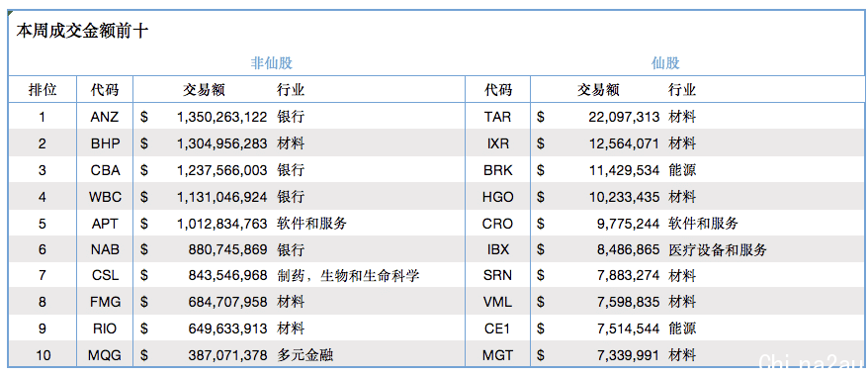Click the ANZ stock code cell
This screenshot has height=376, width=868.
[x=105, y=117]
